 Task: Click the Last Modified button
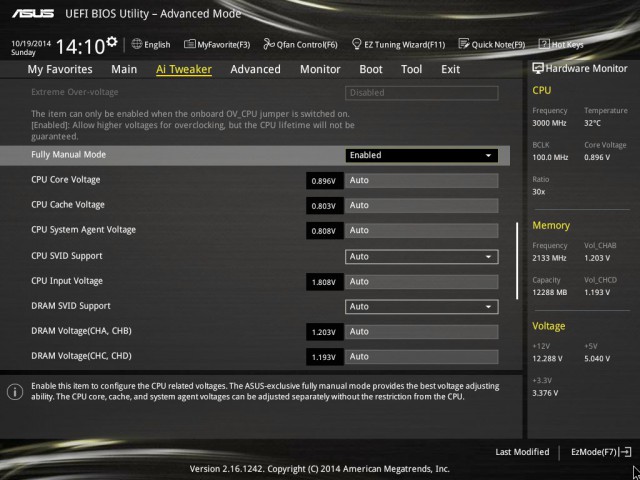pyautogui.click(x=522, y=452)
